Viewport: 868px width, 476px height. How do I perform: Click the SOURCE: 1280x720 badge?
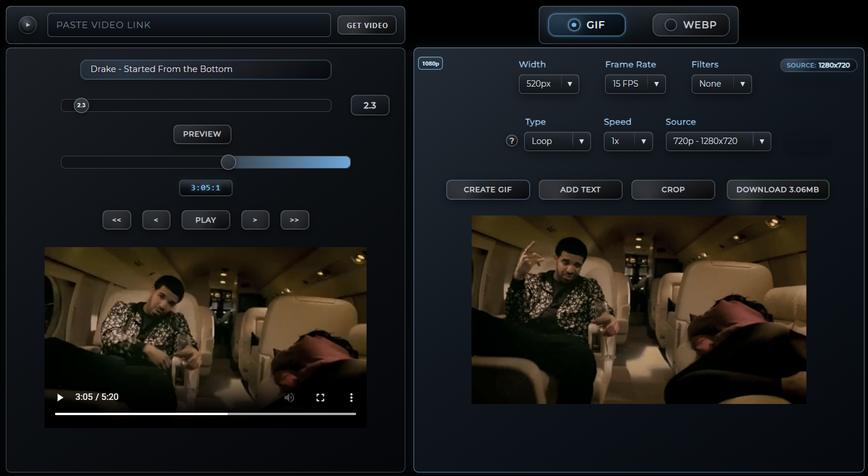tap(818, 65)
